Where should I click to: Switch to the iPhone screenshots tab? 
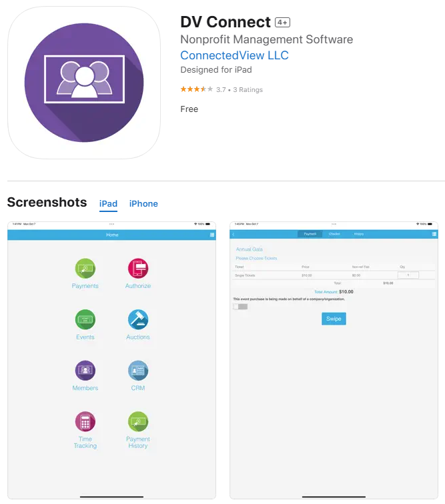[x=143, y=204]
